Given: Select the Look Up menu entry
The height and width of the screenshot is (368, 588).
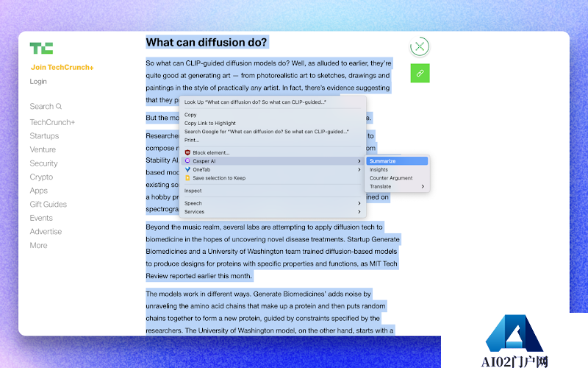Looking at the screenshot, I should [273, 102].
